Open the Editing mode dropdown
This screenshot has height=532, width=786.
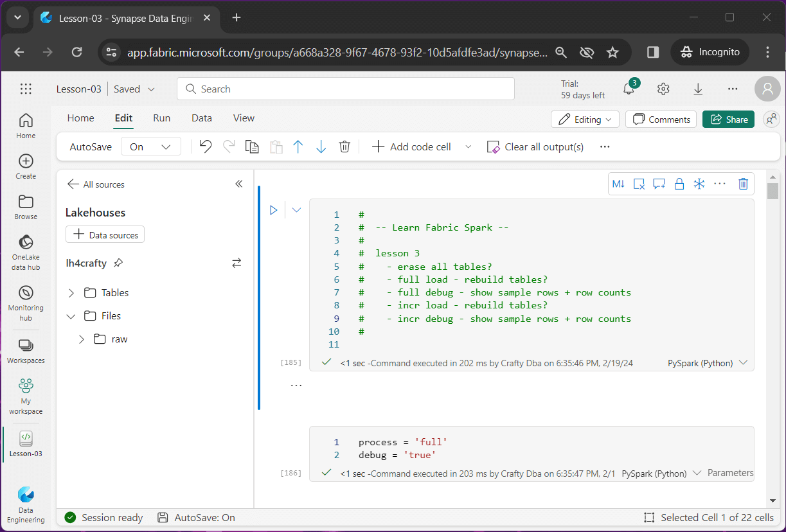585,120
